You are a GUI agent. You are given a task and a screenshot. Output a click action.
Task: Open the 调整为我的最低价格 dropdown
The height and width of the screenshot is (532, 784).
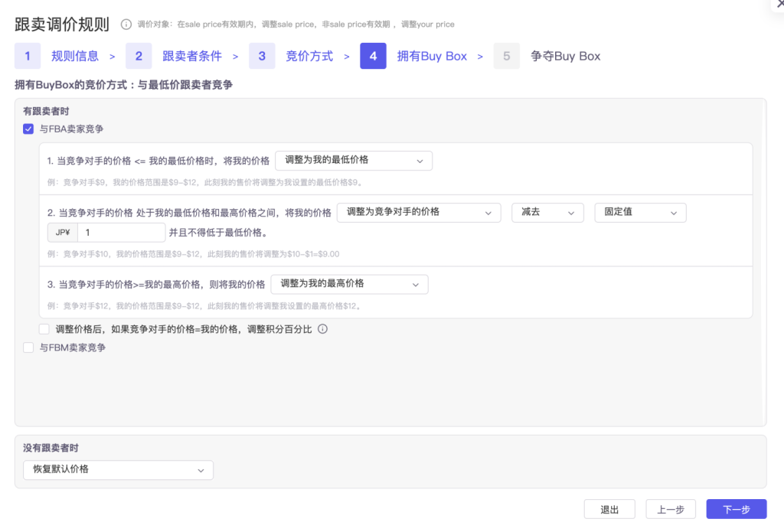tap(354, 161)
